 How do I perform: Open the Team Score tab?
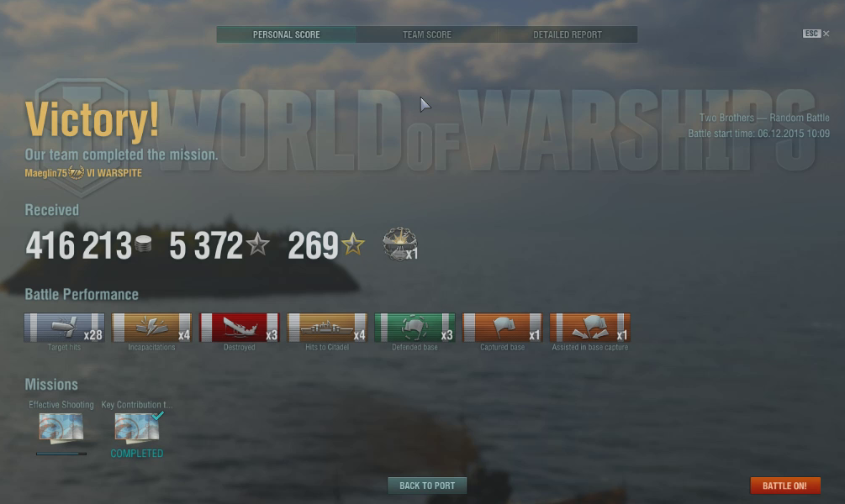[x=427, y=34]
